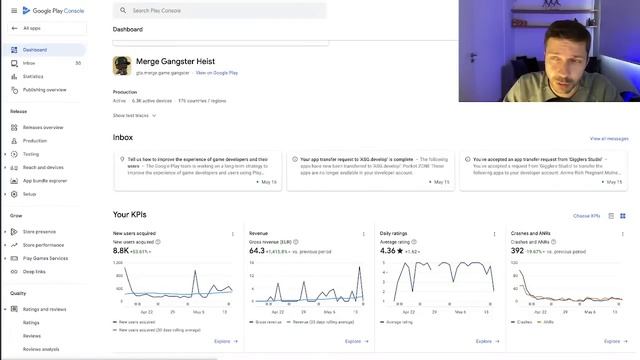Screen dimensions: 640x360
Task: Open accepted app transfer request message
Action: pos(544,171)
